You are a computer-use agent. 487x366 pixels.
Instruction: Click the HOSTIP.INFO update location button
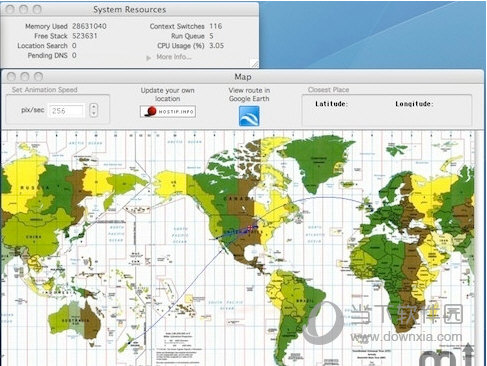pos(168,111)
